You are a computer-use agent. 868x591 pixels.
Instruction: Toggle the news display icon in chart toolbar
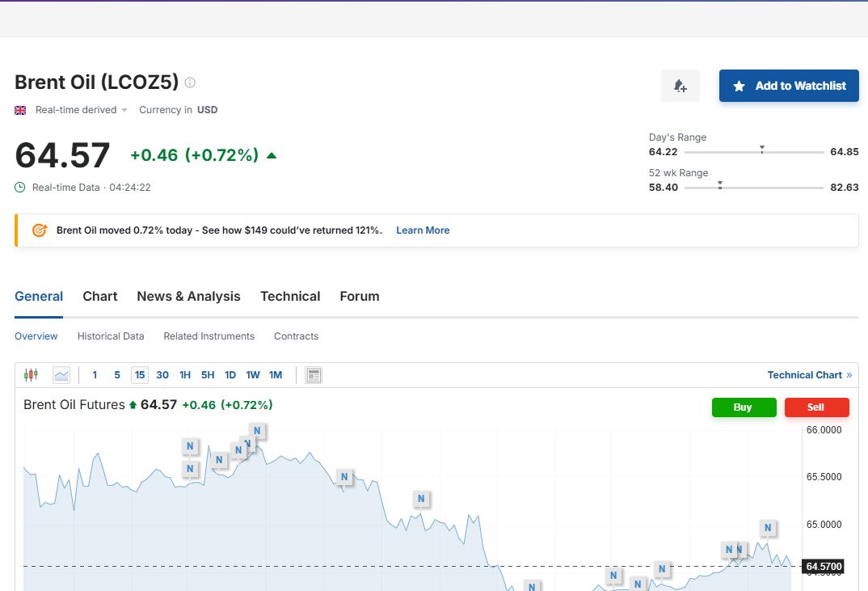(314, 375)
